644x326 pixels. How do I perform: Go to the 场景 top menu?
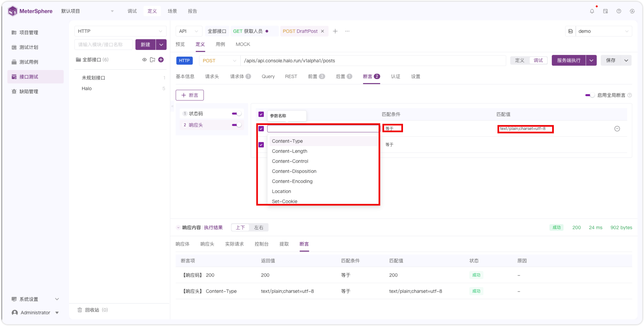(x=172, y=11)
